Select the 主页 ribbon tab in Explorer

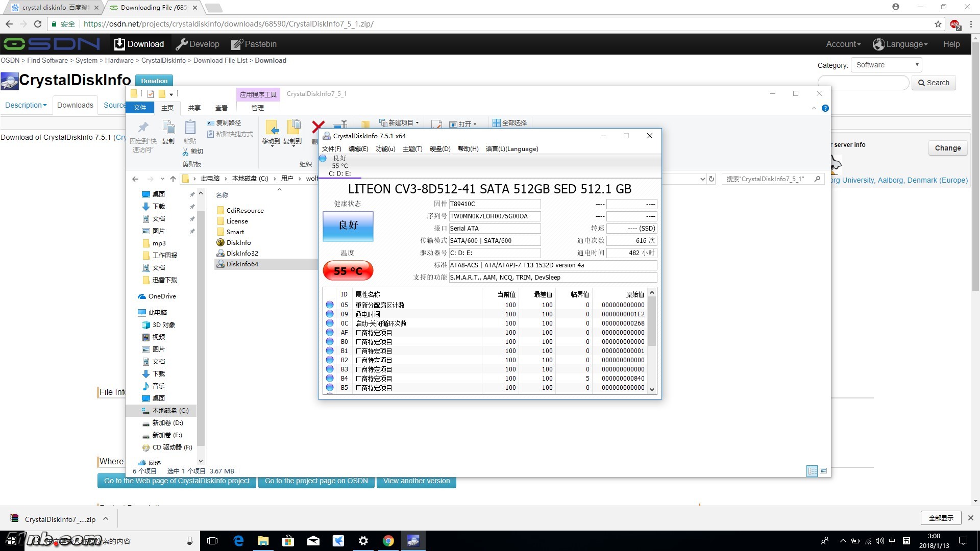pyautogui.click(x=167, y=108)
